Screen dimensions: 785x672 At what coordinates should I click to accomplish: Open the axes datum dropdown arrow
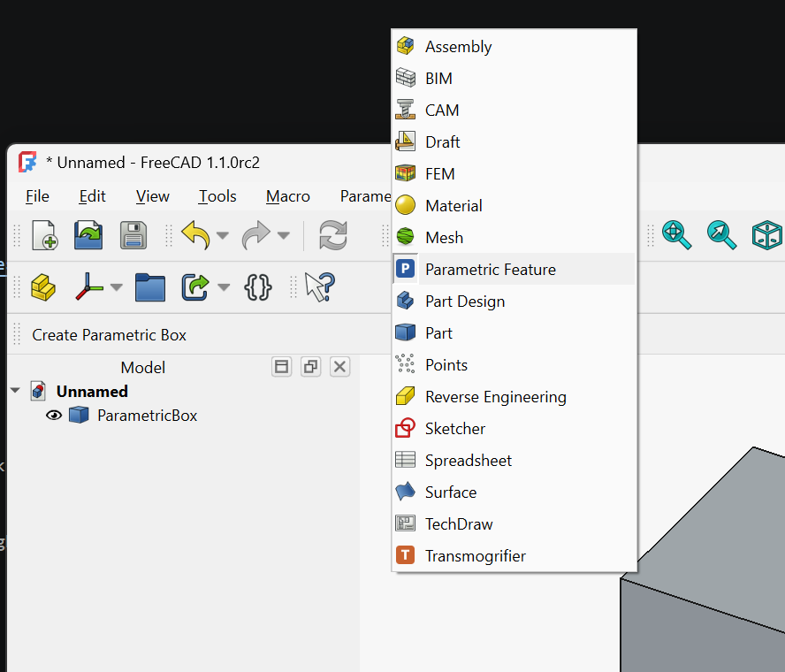click(116, 287)
